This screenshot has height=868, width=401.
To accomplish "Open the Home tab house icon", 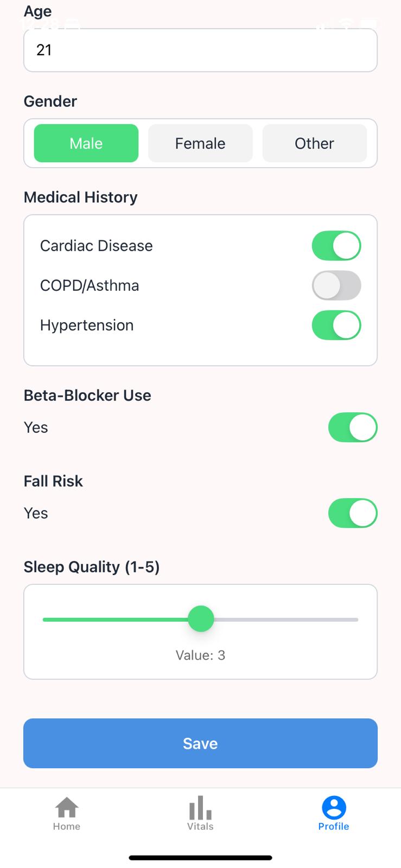I will point(67,807).
